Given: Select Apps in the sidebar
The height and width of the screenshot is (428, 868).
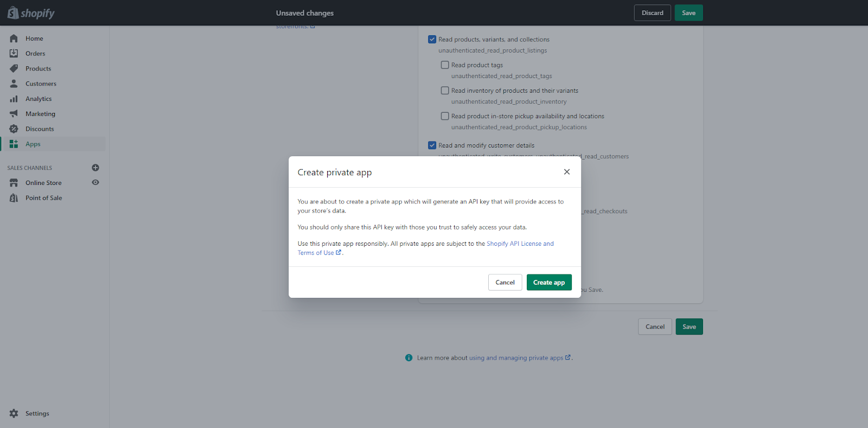Looking at the screenshot, I should click(33, 144).
